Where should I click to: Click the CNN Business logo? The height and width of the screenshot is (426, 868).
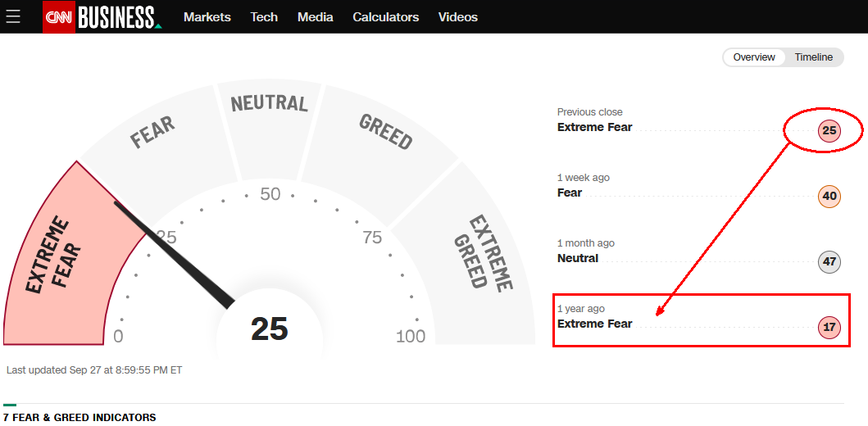click(102, 16)
